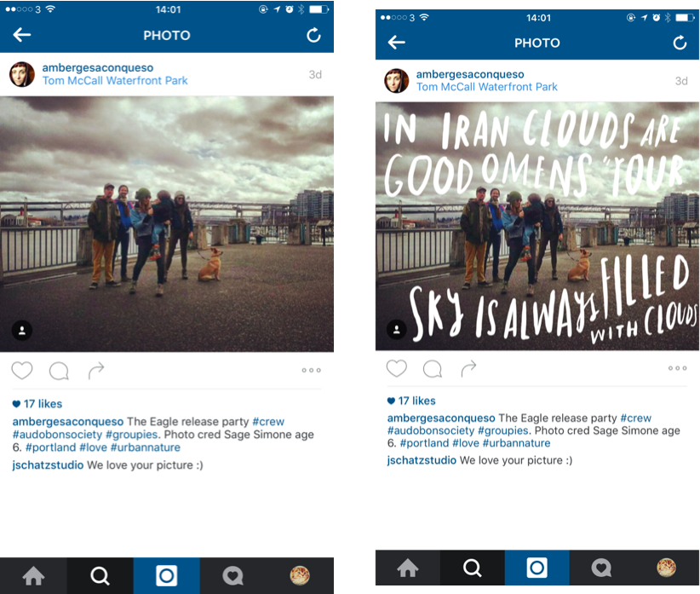The height and width of the screenshot is (594, 700).
Task: Open ambergesaconqueso username in right post header
Action: 470,74
